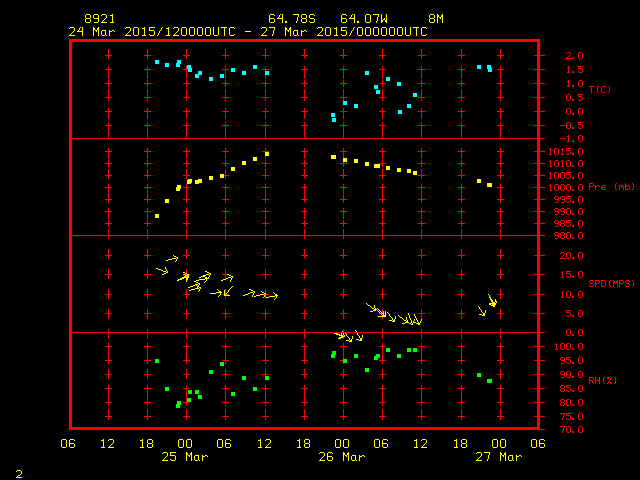Click the date range title line

pyautogui.click(x=248, y=31)
